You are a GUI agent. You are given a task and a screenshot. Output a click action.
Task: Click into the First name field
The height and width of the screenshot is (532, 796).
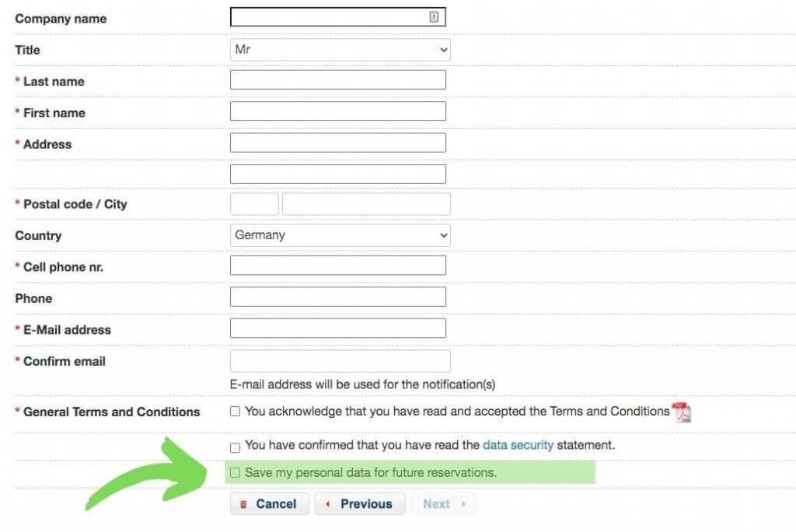click(x=338, y=112)
